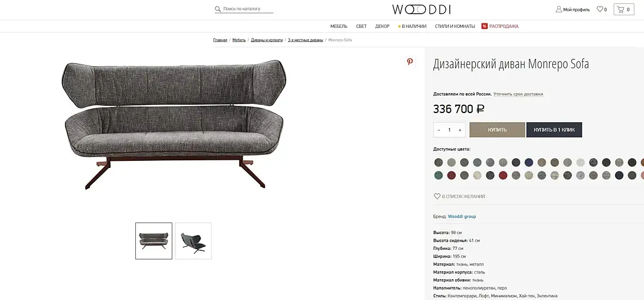Click the Wooddi logo
This screenshot has height=300, width=644.
pyautogui.click(x=421, y=9)
